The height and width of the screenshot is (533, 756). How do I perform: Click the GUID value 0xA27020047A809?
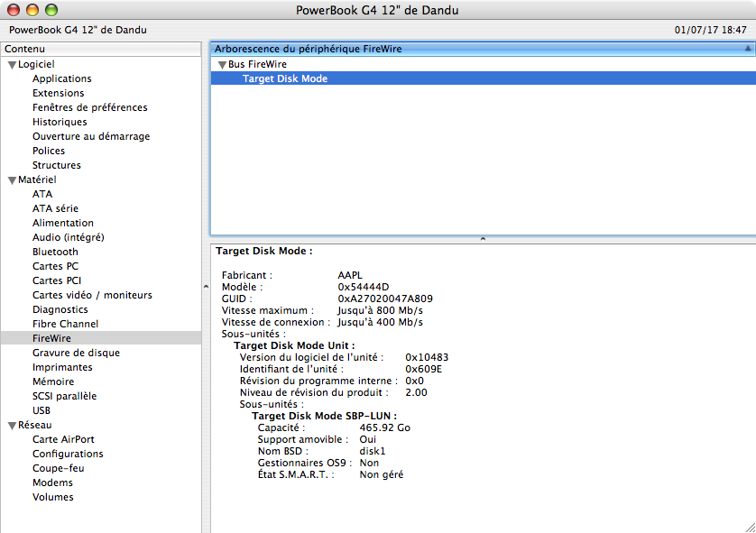[384, 299]
